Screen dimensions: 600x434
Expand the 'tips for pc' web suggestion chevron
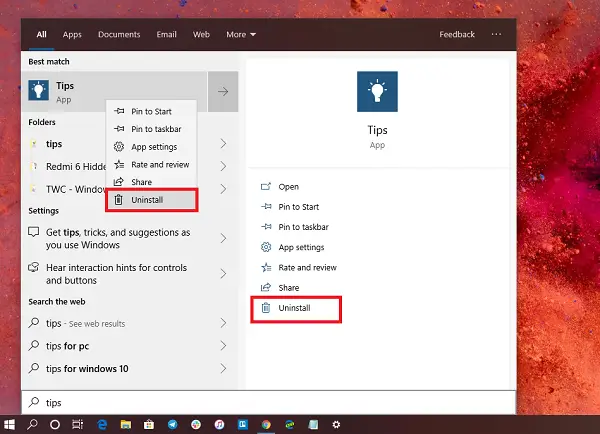223,346
